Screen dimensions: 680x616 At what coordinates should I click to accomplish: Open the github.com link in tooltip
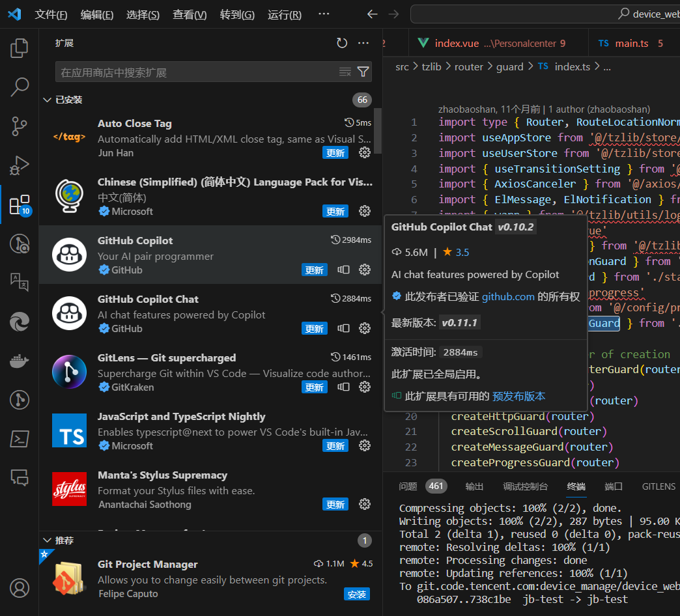tap(508, 297)
